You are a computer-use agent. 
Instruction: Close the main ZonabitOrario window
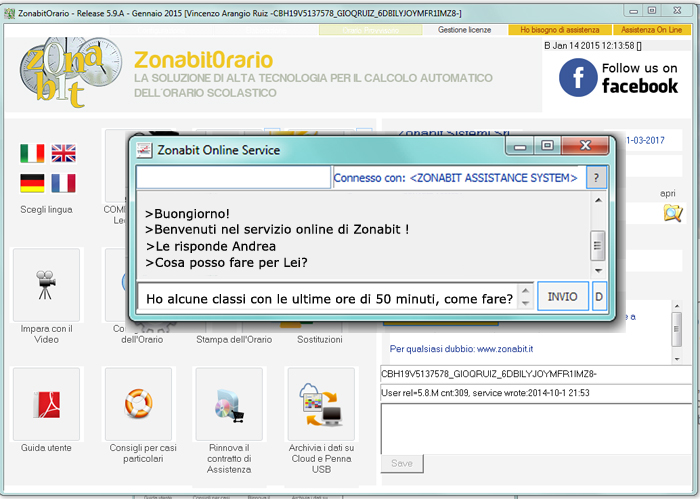click(x=677, y=11)
